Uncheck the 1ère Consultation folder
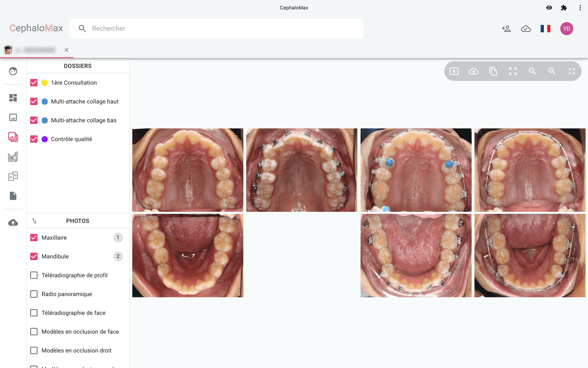 point(34,83)
